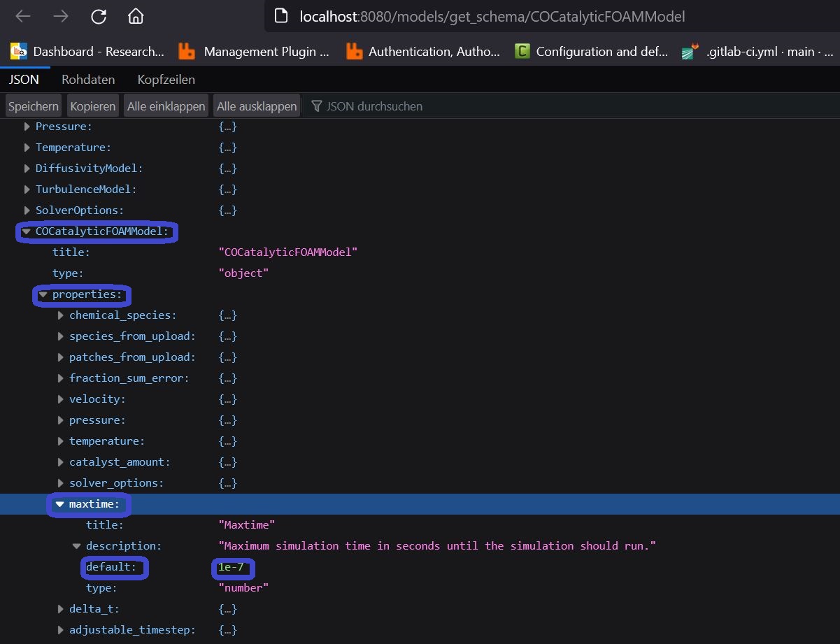Expand the SolverOptions node
The height and width of the screenshot is (644, 840).
27,210
